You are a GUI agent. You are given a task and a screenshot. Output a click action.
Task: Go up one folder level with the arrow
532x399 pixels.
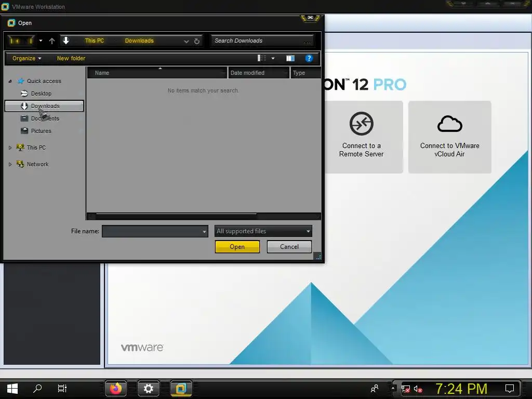[51, 41]
